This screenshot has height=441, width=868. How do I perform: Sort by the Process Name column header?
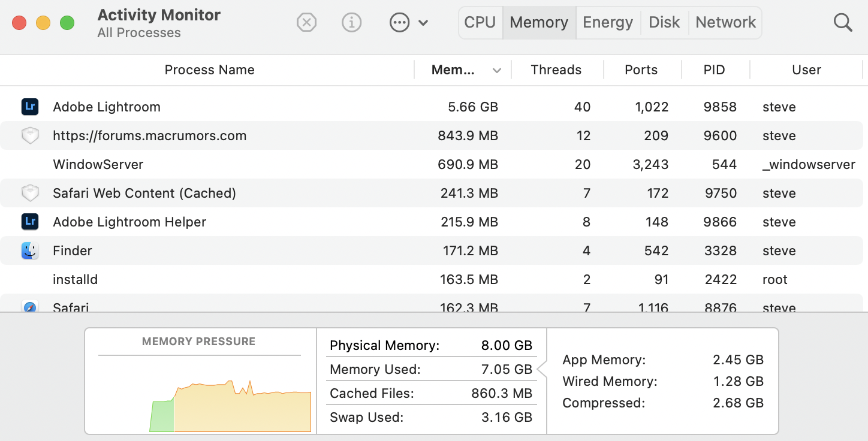(x=209, y=70)
